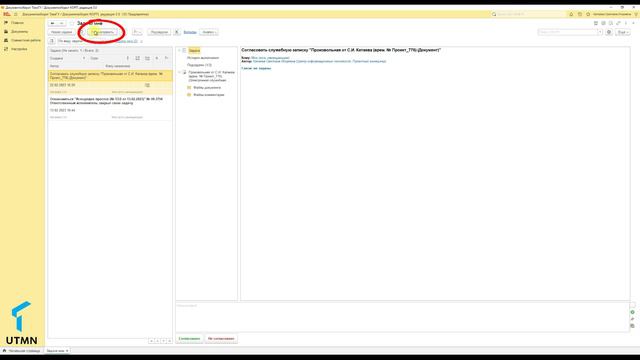Select the Произвольная от С.И. document item
This screenshot has width=640, height=360.
coord(211,76)
